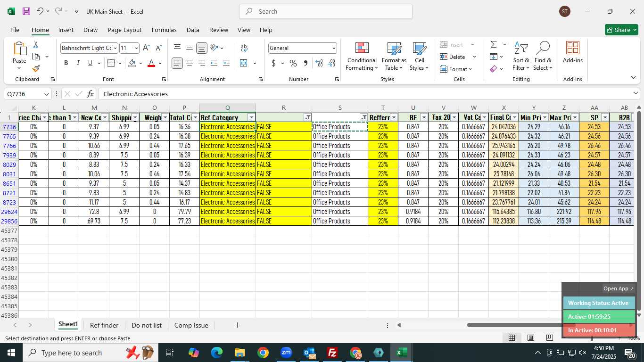Viewport: 644px width, 362px height.
Task: Switch to Page Layout view in status bar
Action: pyautogui.click(x=530, y=337)
